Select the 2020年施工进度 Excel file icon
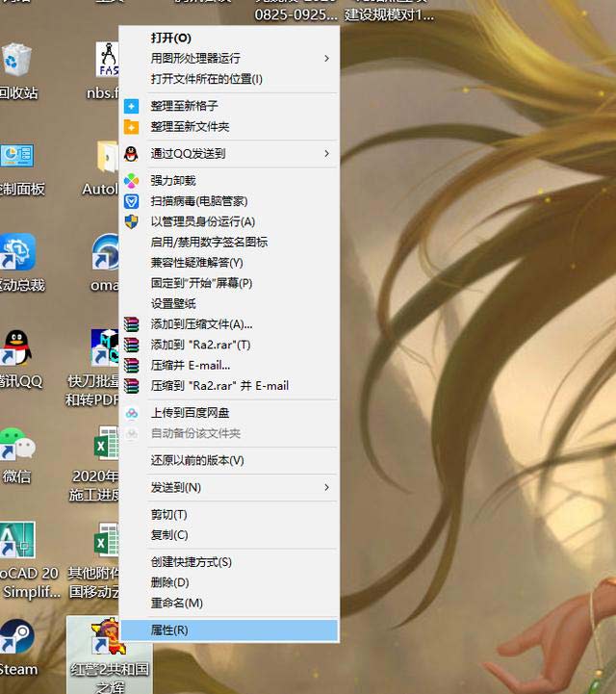The height and width of the screenshot is (694, 616). tap(106, 443)
